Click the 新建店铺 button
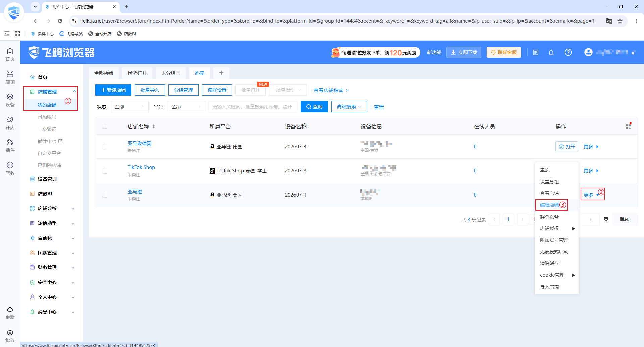The height and width of the screenshot is (347, 644). (113, 90)
